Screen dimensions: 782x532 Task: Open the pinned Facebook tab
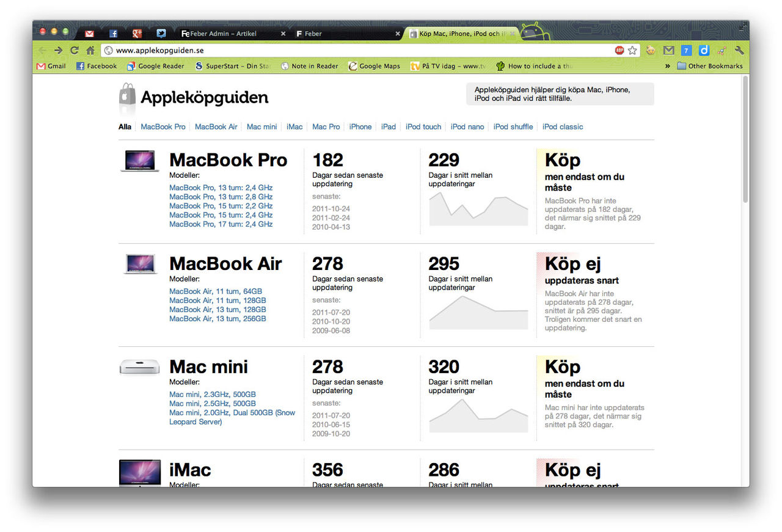[114, 34]
